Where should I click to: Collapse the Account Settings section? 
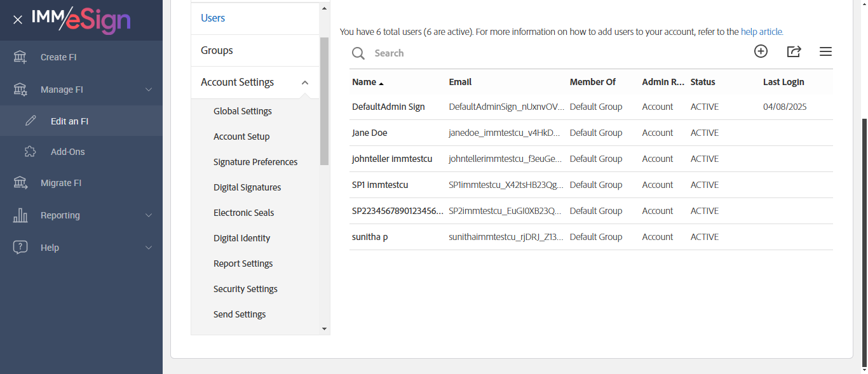[305, 83]
